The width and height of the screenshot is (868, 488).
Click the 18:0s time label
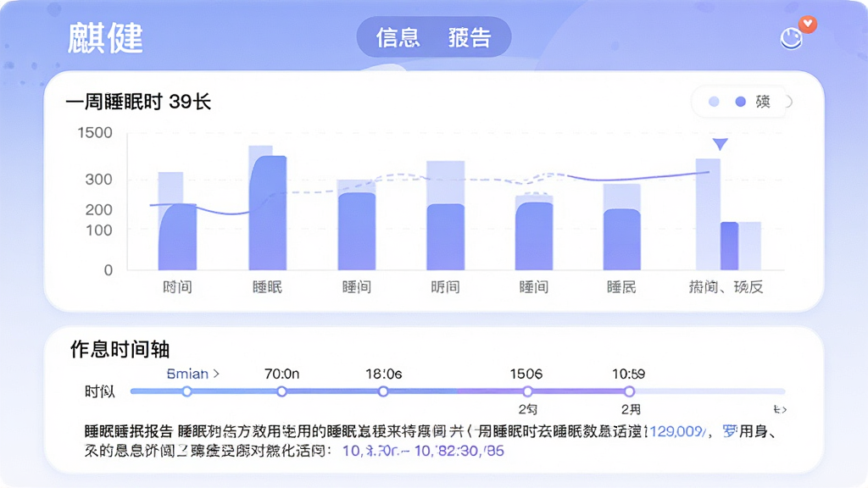coord(384,374)
